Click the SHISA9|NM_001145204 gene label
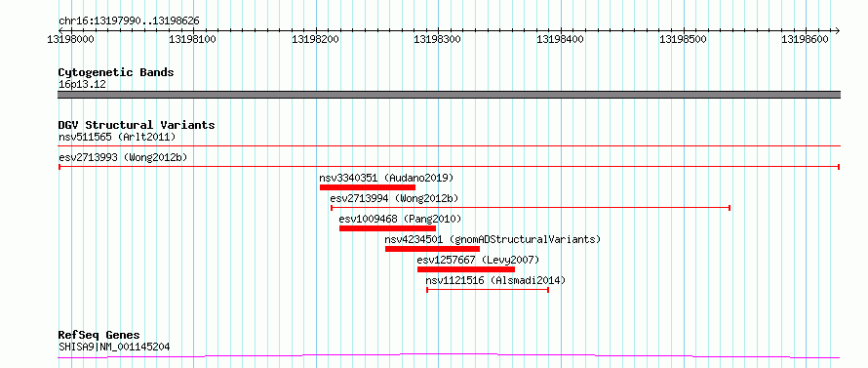The image size is (868, 368). coord(114,348)
